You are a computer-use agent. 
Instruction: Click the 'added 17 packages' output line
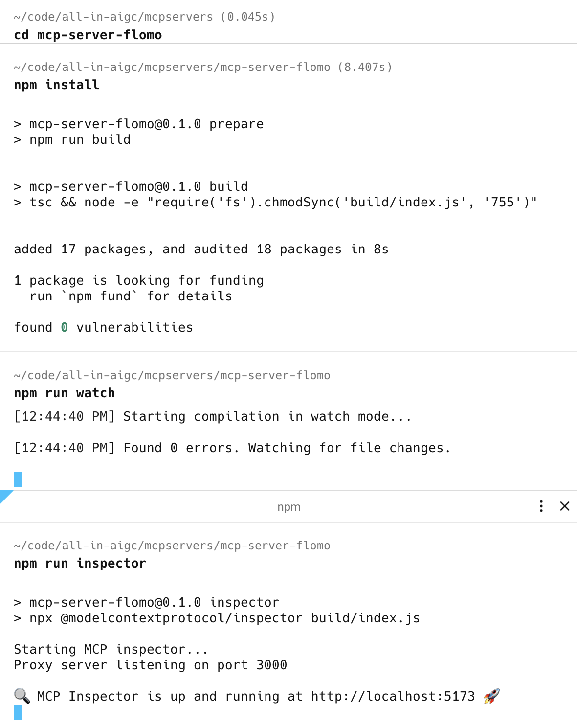click(x=201, y=249)
